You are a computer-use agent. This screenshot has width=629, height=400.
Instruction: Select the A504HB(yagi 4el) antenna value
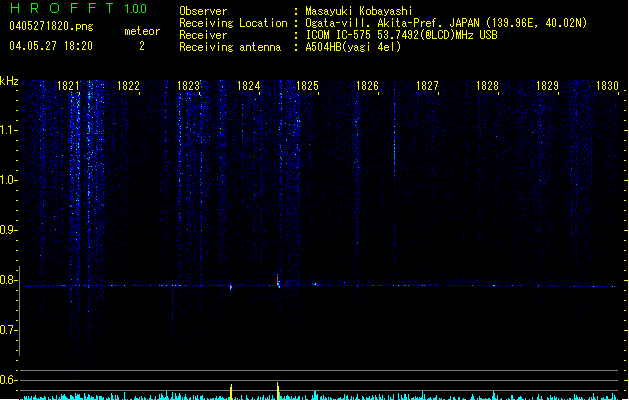(x=353, y=47)
